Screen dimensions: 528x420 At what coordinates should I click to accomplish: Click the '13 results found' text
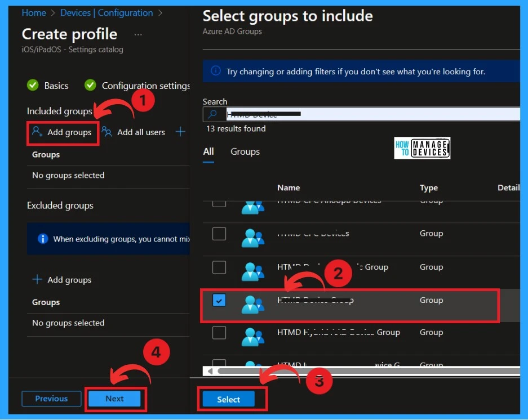[x=236, y=128]
